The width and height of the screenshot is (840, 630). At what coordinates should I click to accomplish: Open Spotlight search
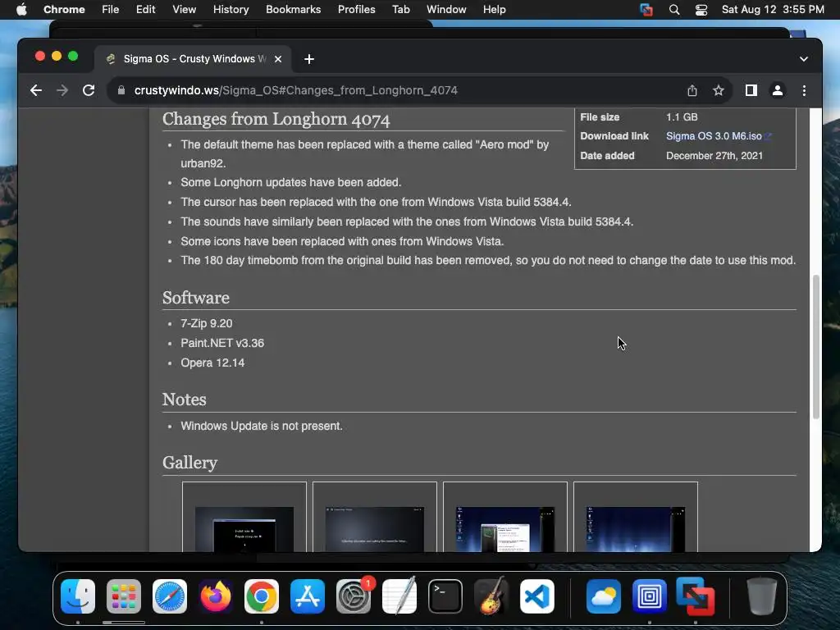tap(674, 10)
